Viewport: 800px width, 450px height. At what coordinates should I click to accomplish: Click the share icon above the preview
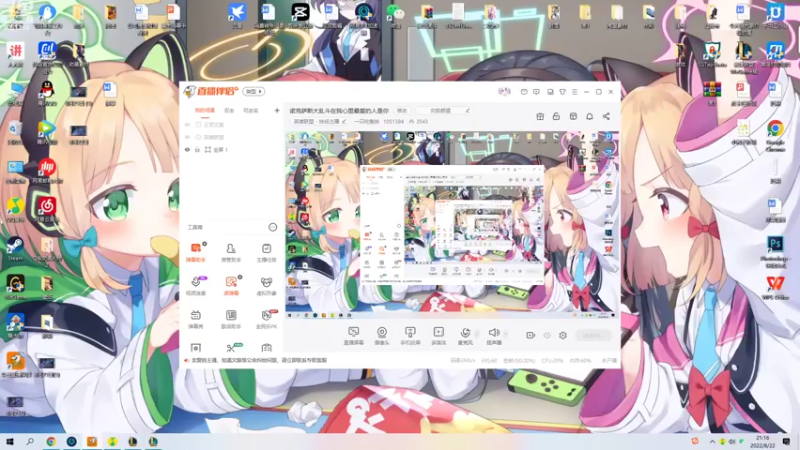(x=606, y=116)
